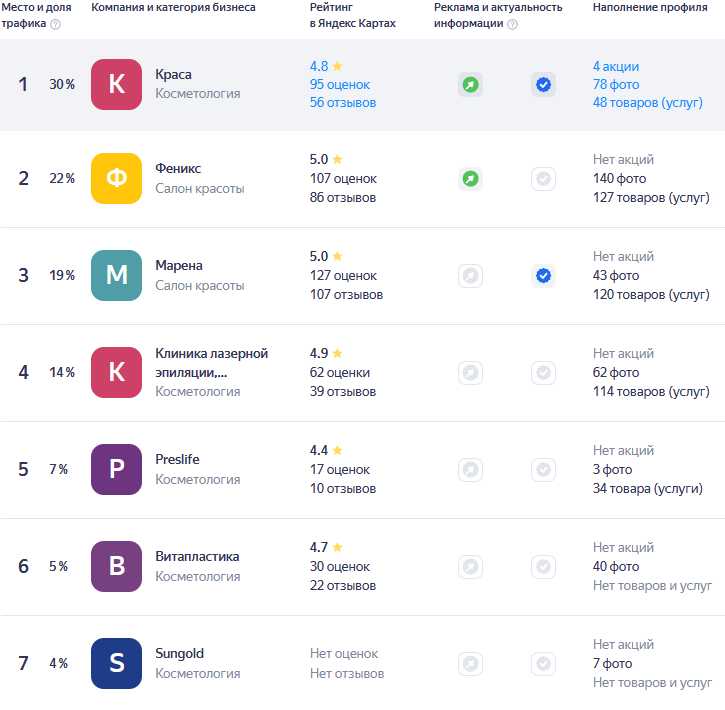Viewport: 725px width, 710px height.
Task: Click '62 оценки' text
Action: 340,373
